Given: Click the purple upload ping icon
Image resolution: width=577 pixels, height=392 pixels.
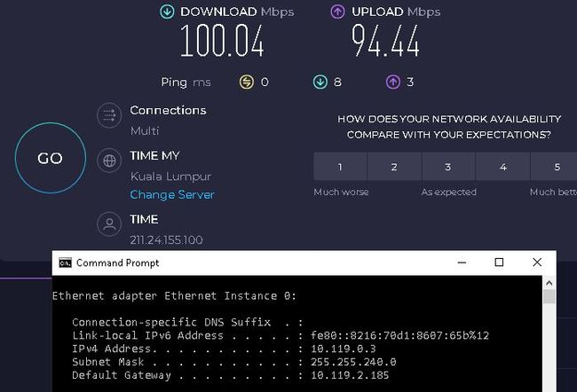Looking at the screenshot, I should [x=393, y=82].
